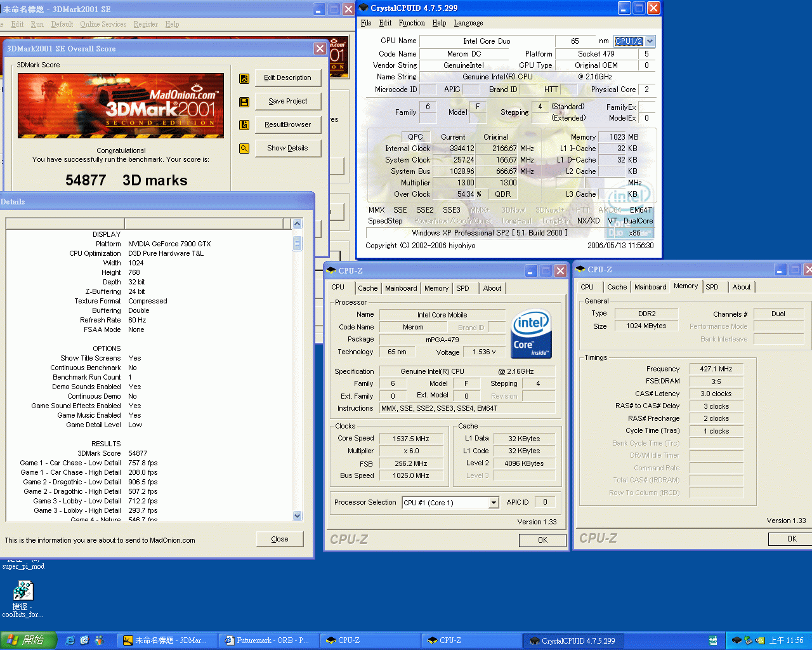Image resolution: width=812 pixels, height=650 pixels.
Task: Click the QDR box in CrystalCPUID
Action: pyautogui.click(x=502, y=194)
